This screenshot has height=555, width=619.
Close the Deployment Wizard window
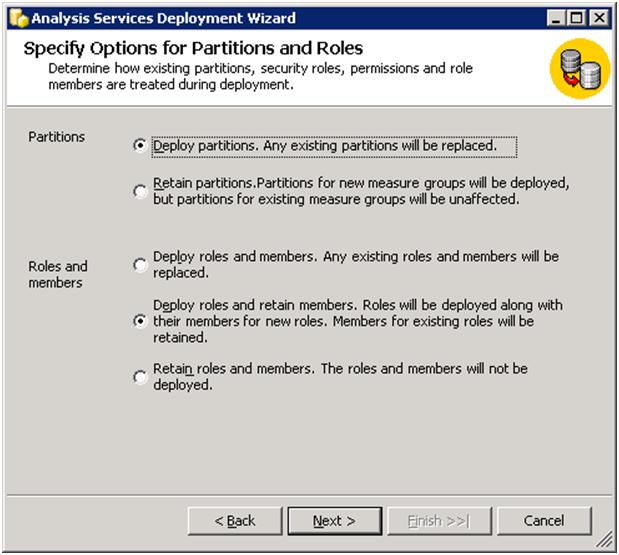tap(599, 18)
